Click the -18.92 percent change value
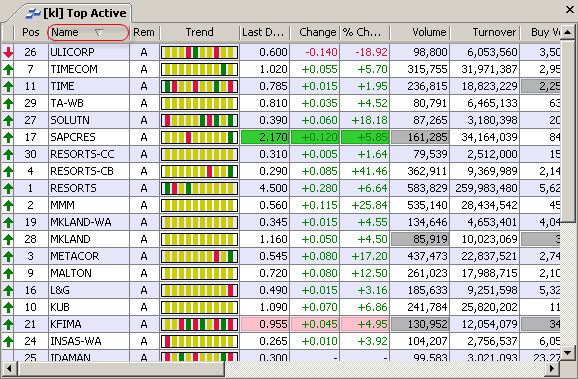Viewport: 578px width, 379px height. [x=371, y=52]
